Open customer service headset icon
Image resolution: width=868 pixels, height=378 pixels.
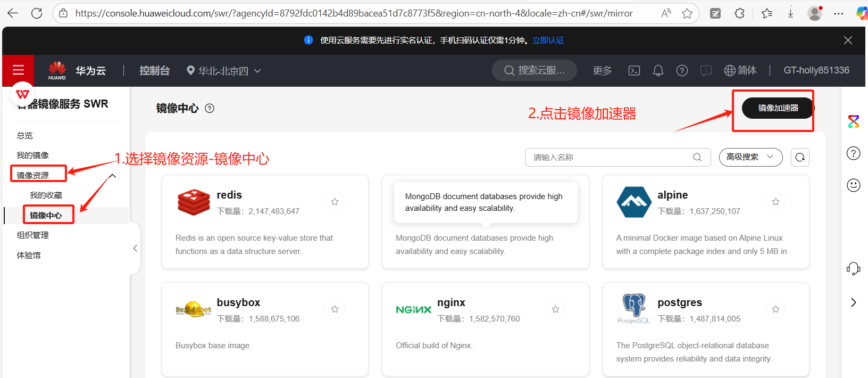tap(854, 268)
